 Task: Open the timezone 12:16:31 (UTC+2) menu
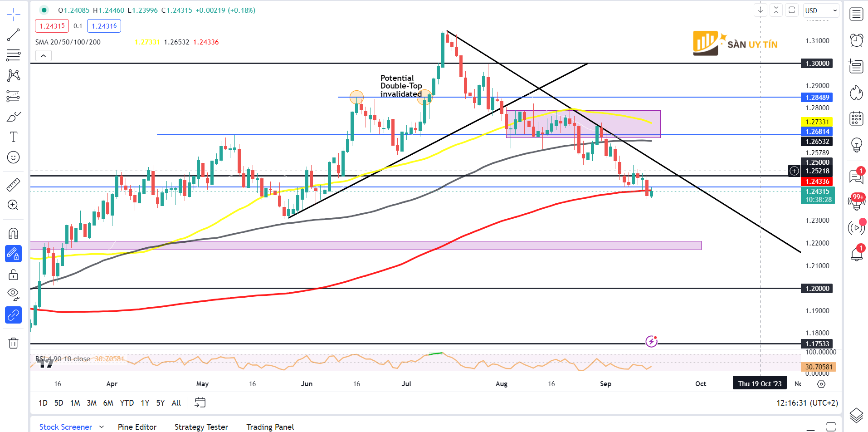807,403
